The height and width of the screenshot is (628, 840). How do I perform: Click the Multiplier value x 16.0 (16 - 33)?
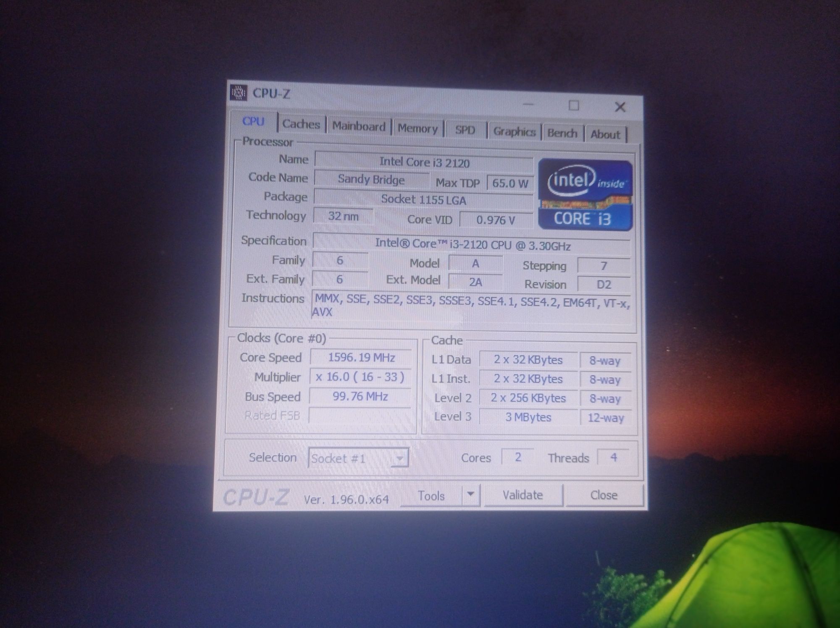(361, 377)
